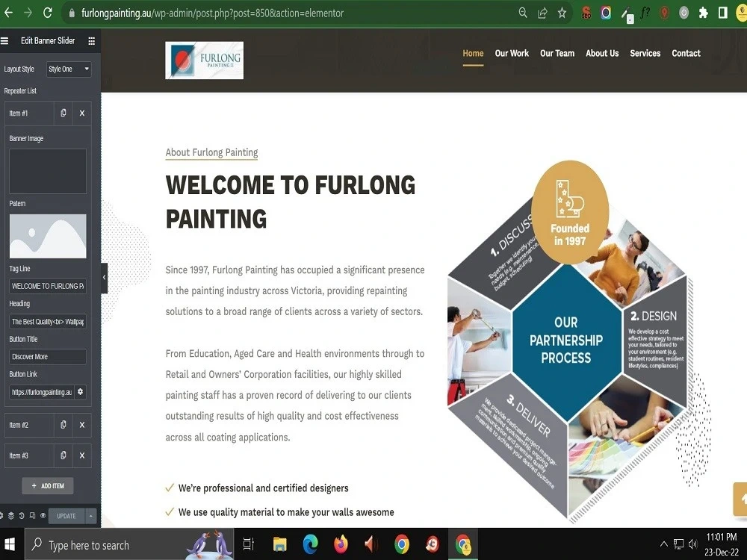Screen dimensions: 747x560
Task: Open the red map pin extension
Action: 664,13
